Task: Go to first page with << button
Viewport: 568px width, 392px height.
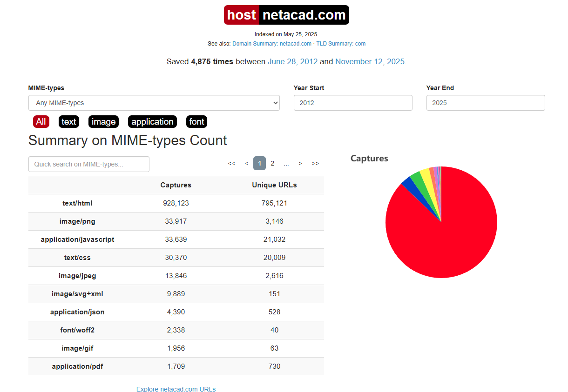Action: point(231,163)
